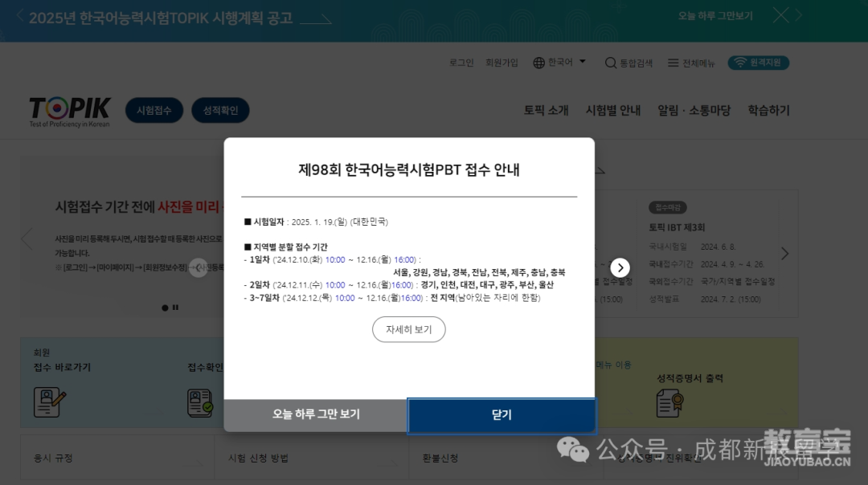Click the 접수 바로가기 registration icon
This screenshot has height=485, width=868.
click(x=49, y=402)
